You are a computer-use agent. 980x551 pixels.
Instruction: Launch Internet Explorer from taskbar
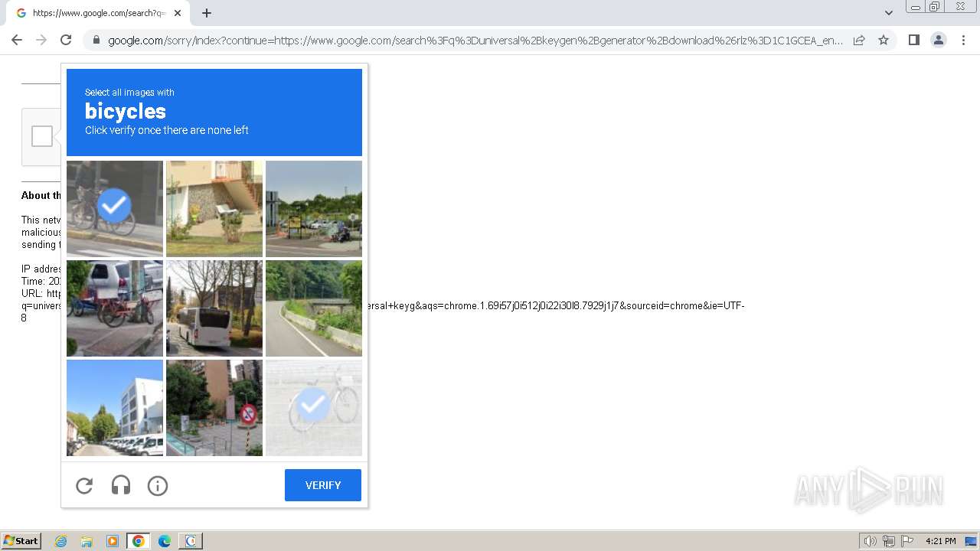[x=61, y=541]
